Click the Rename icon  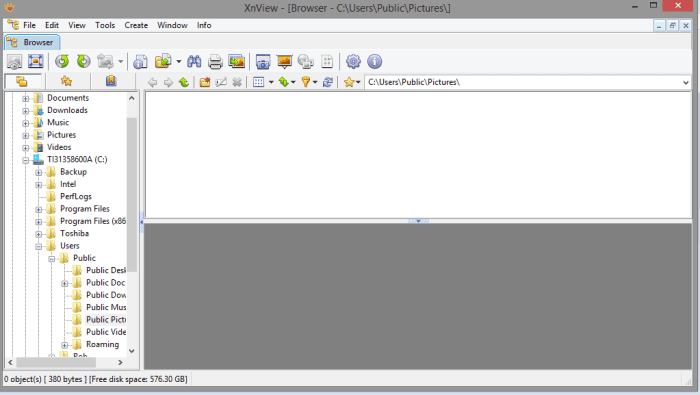(221, 82)
